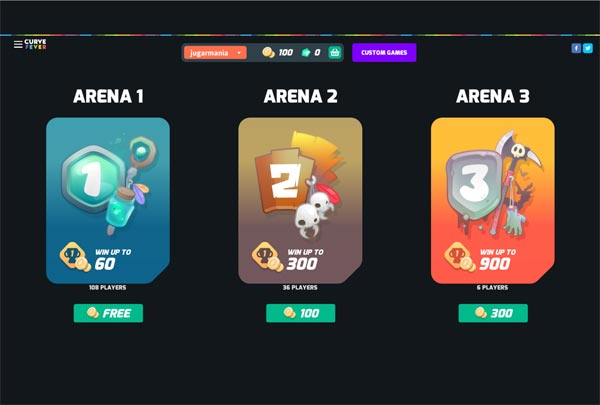Click the Arena 1 trophy reward icon

coord(75,256)
